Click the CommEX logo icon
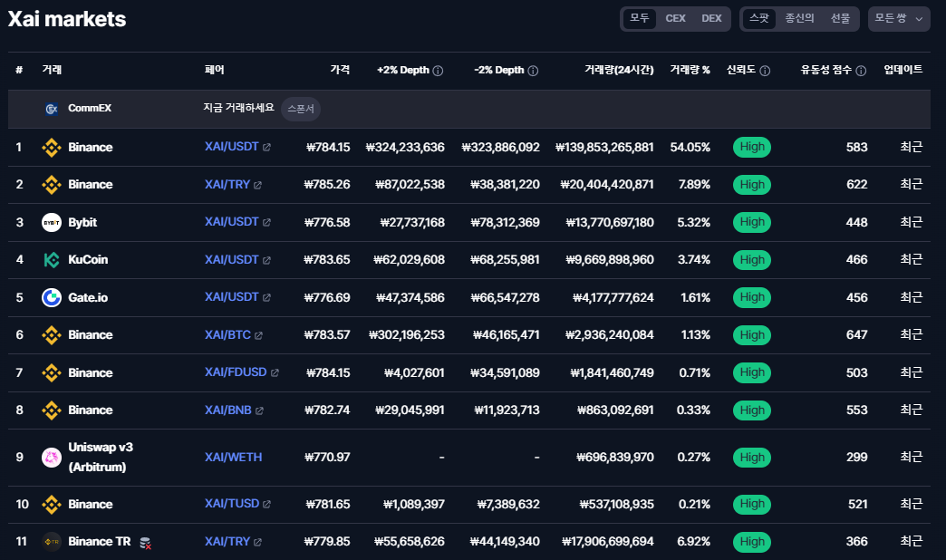 pyautogui.click(x=52, y=109)
